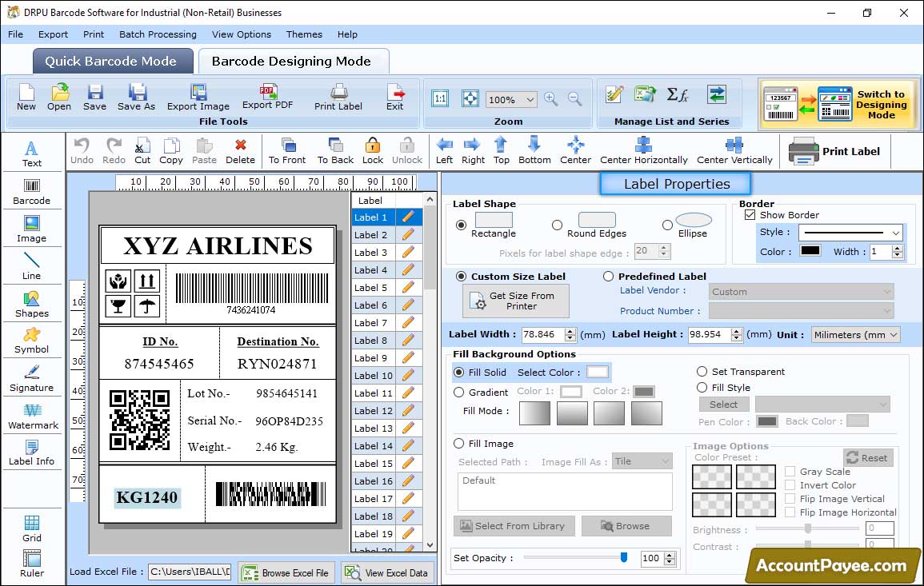Select Set Transparent option
The image size is (924, 586).
(702, 372)
